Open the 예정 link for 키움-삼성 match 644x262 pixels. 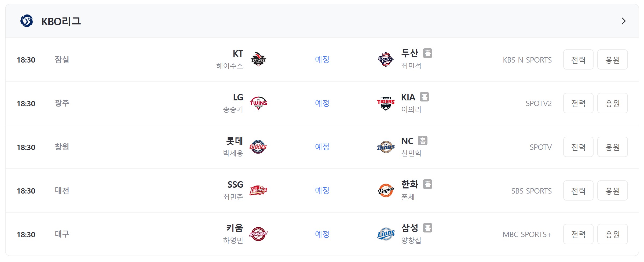click(x=322, y=234)
